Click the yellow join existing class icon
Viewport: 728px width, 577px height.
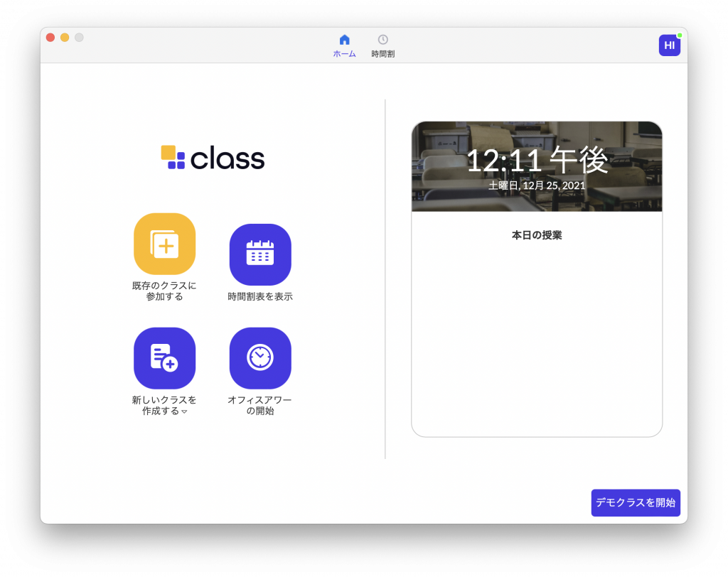click(x=164, y=244)
